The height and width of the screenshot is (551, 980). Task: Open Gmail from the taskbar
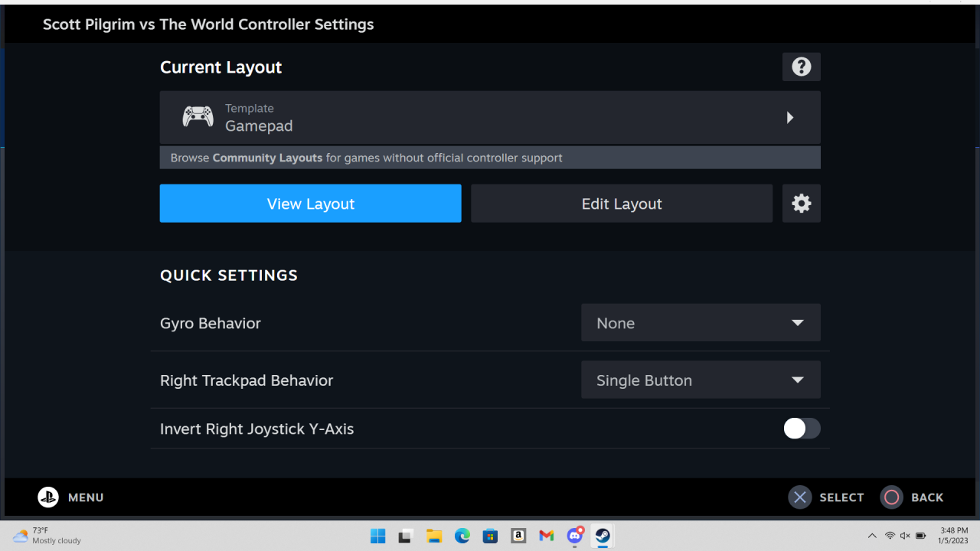546,536
